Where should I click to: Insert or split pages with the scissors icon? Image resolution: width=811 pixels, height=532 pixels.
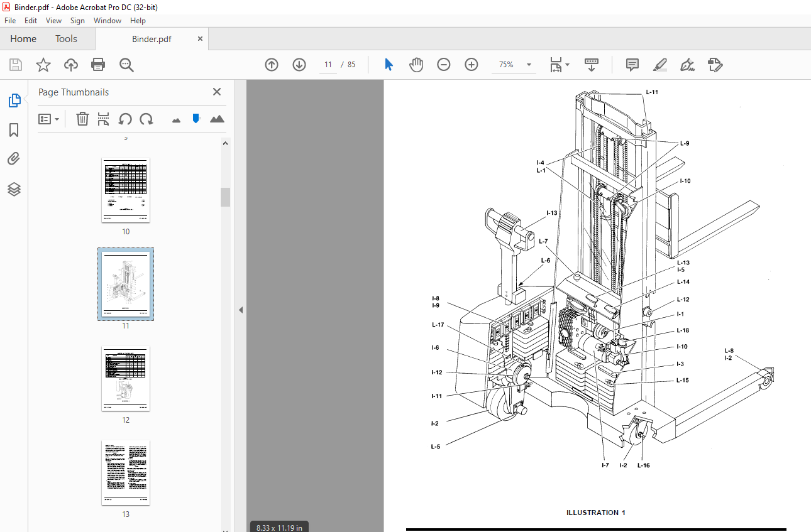tap(104, 119)
